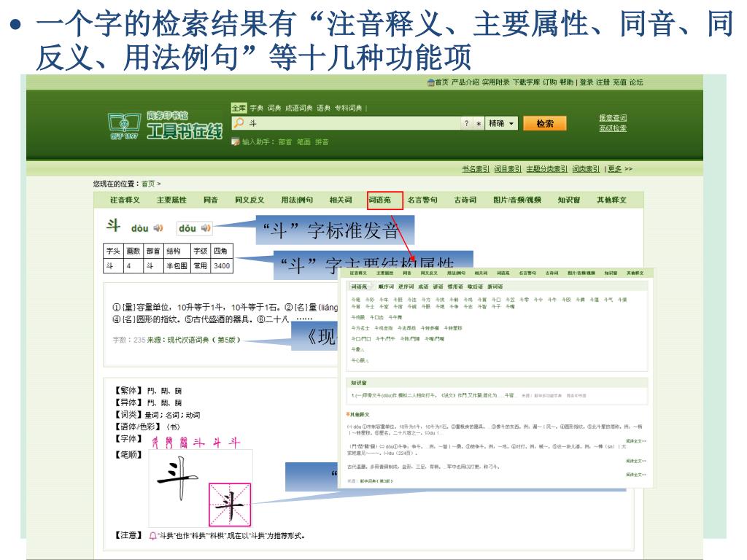The width and height of the screenshot is (747, 560).
Task: Click the large calligraphy 斗 image
Action: pos(177,478)
